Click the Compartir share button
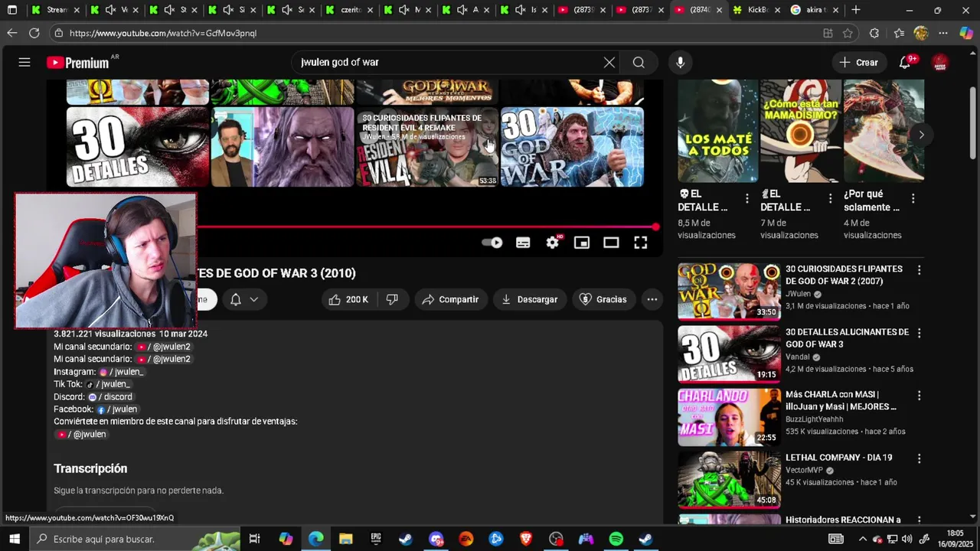Viewport: 980px width, 551px height. click(450, 299)
